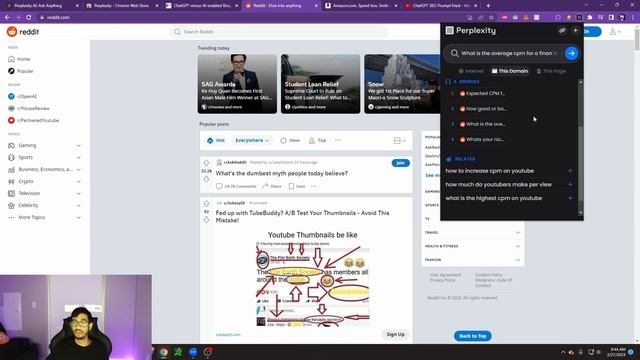Start a new Perplexity thread with plus icon
This screenshot has height=360, width=640.
pyautogui.click(x=575, y=31)
